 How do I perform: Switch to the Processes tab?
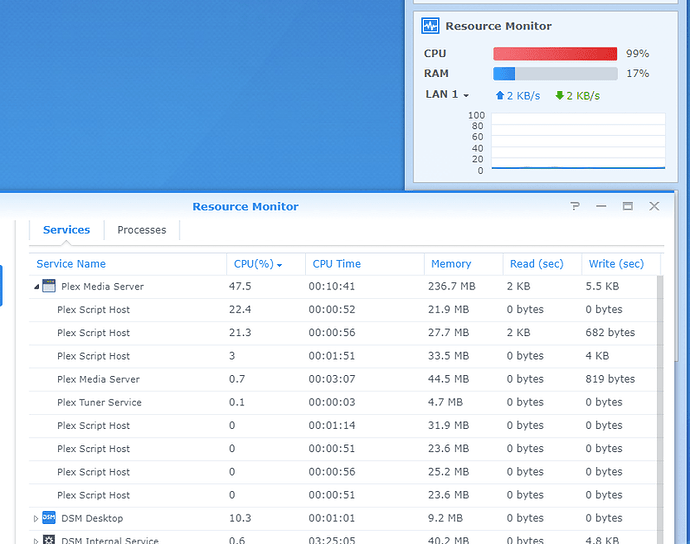coord(142,230)
